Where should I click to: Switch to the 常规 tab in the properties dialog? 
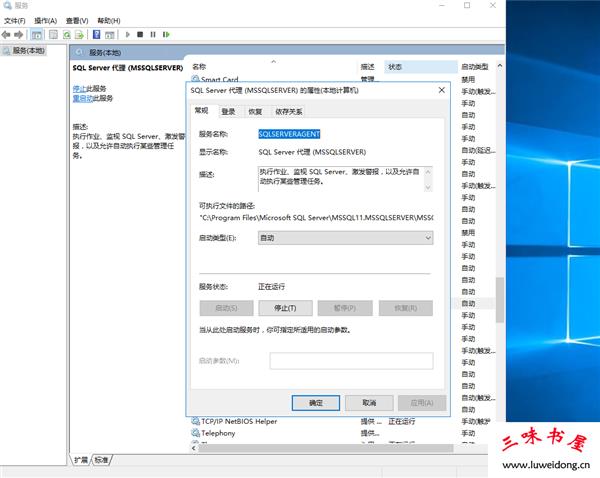point(201,111)
